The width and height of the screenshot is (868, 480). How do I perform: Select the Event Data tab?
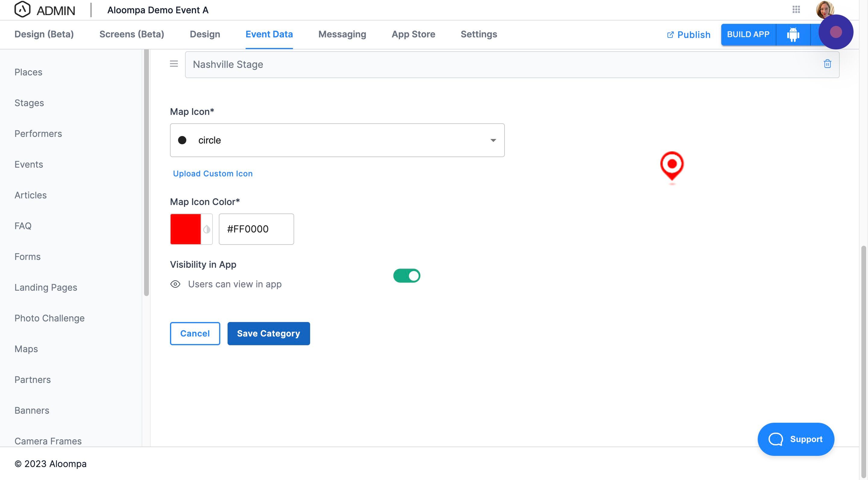[269, 34]
